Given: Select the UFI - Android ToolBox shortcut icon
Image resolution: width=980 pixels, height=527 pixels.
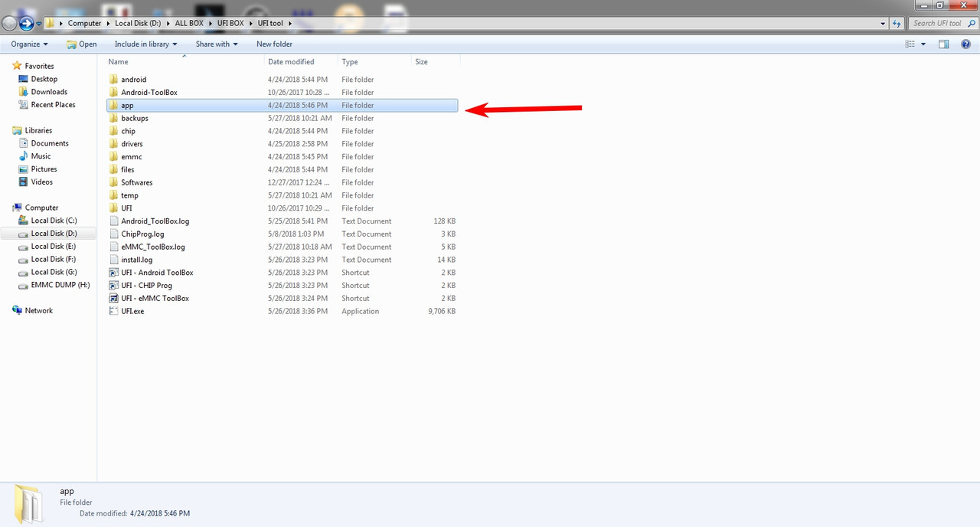Looking at the screenshot, I should (x=113, y=273).
